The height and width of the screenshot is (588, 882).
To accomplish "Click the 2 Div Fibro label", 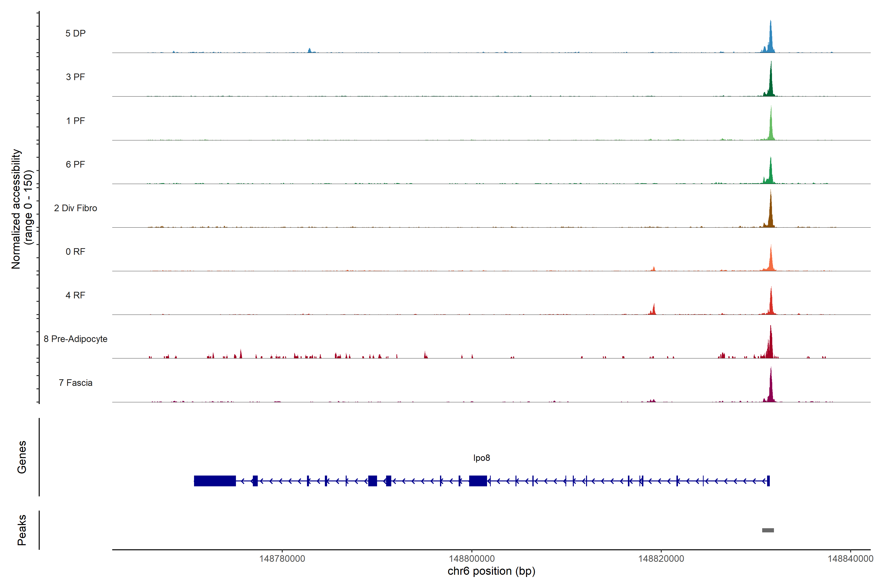I will [x=75, y=208].
